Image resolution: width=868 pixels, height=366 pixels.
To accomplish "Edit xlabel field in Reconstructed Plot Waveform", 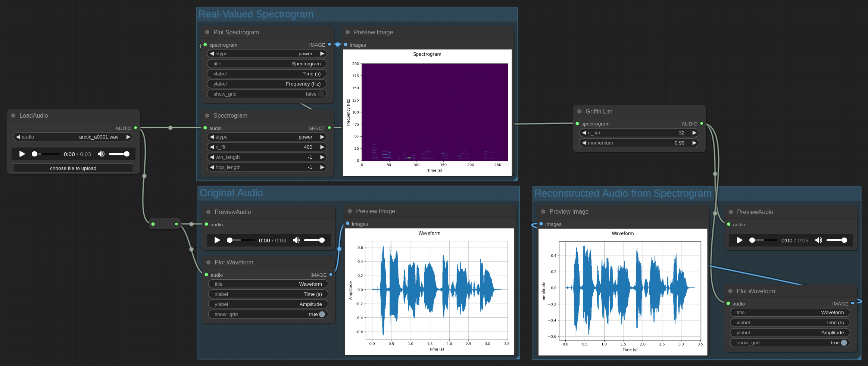I will point(790,323).
